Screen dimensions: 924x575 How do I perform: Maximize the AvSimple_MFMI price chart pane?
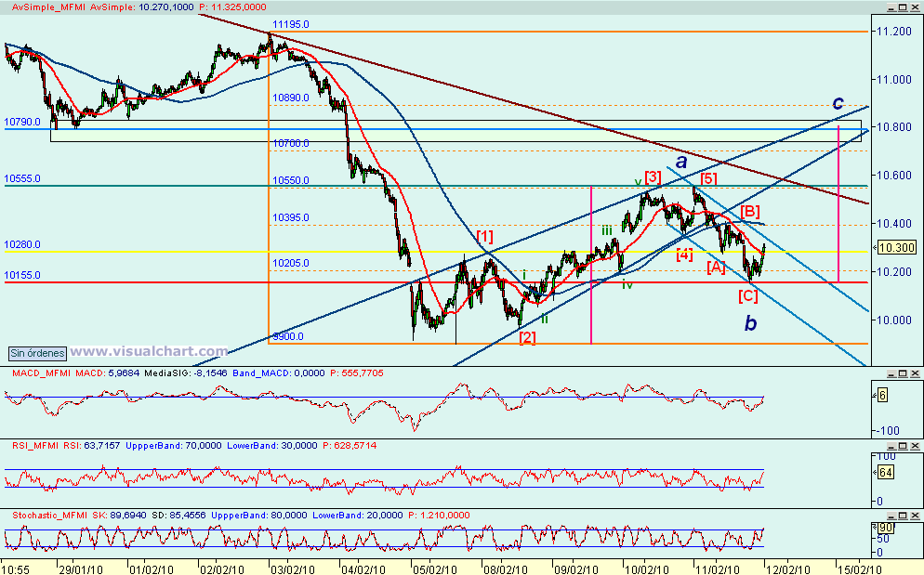[x=903, y=7]
